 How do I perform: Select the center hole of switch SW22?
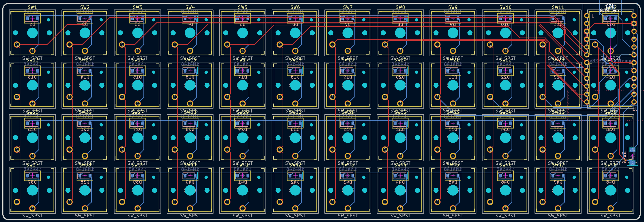coord(506,85)
